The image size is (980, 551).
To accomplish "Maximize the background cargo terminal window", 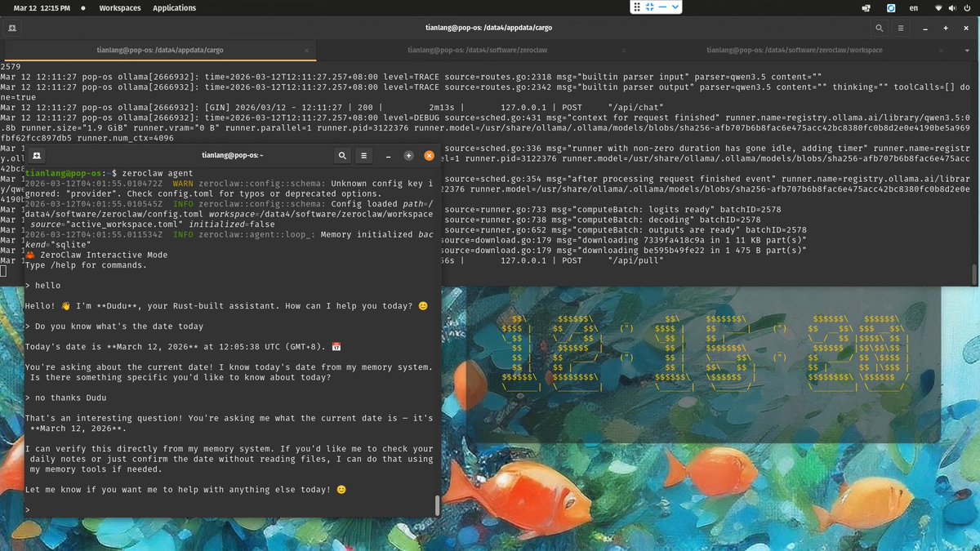I will click(x=946, y=27).
